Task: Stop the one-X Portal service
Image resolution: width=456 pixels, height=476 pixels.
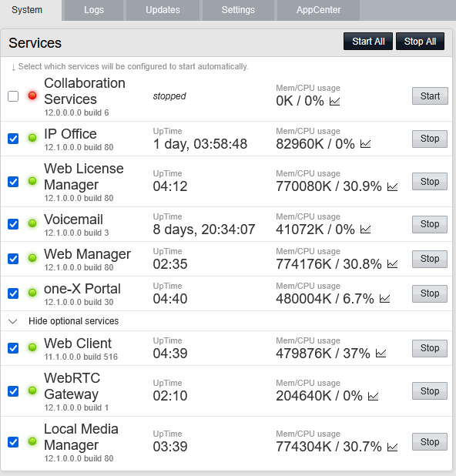Action: (x=430, y=293)
